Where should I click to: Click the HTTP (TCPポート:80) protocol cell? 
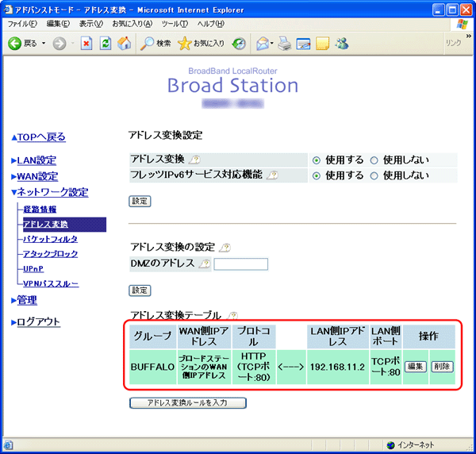pos(254,367)
